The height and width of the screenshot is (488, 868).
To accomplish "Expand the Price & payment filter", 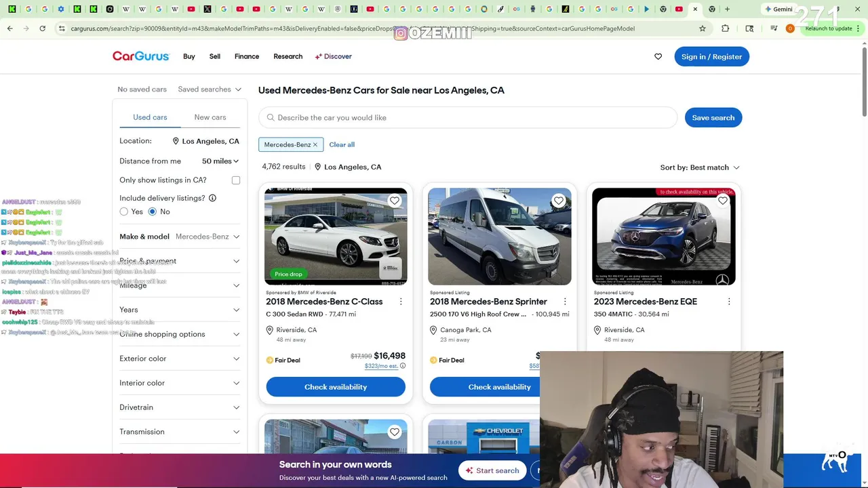I will pos(180,261).
